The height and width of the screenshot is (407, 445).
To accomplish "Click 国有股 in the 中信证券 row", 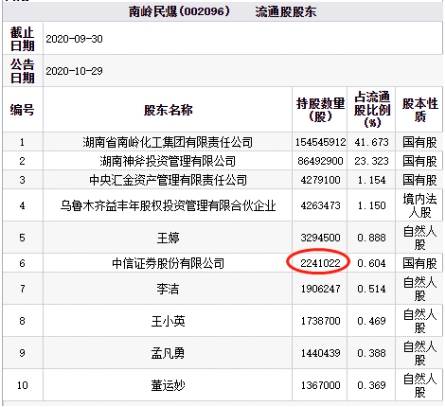I will [420, 263].
